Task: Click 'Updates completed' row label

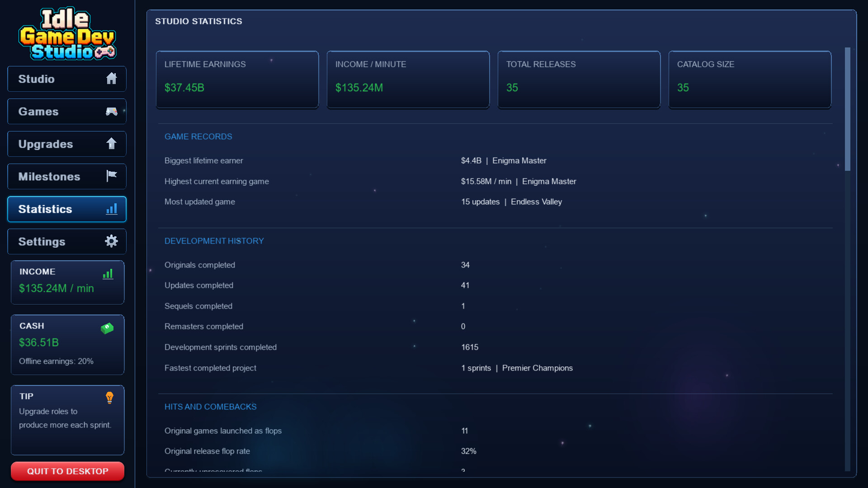Action: pos(198,285)
